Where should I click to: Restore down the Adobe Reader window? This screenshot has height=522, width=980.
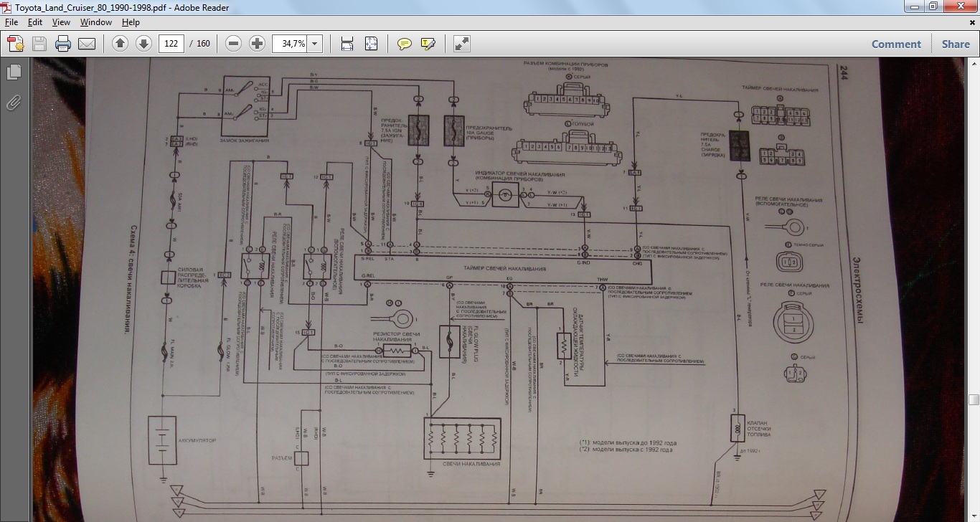(x=933, y=6)
